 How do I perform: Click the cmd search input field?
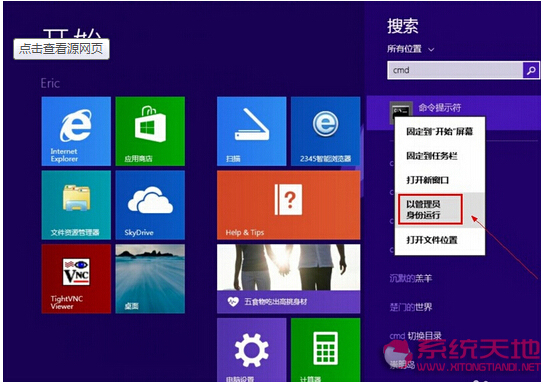(x=455, y=70)
